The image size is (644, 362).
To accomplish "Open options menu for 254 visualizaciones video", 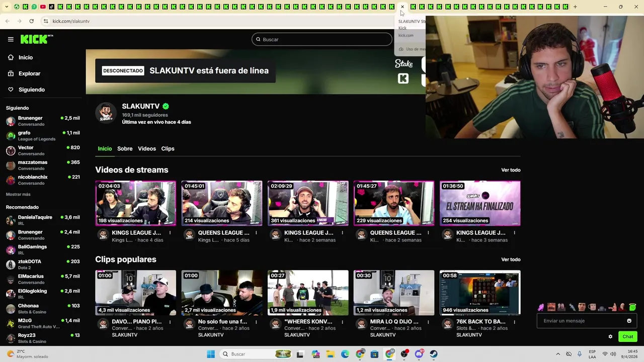I will (x=514, y=233).
